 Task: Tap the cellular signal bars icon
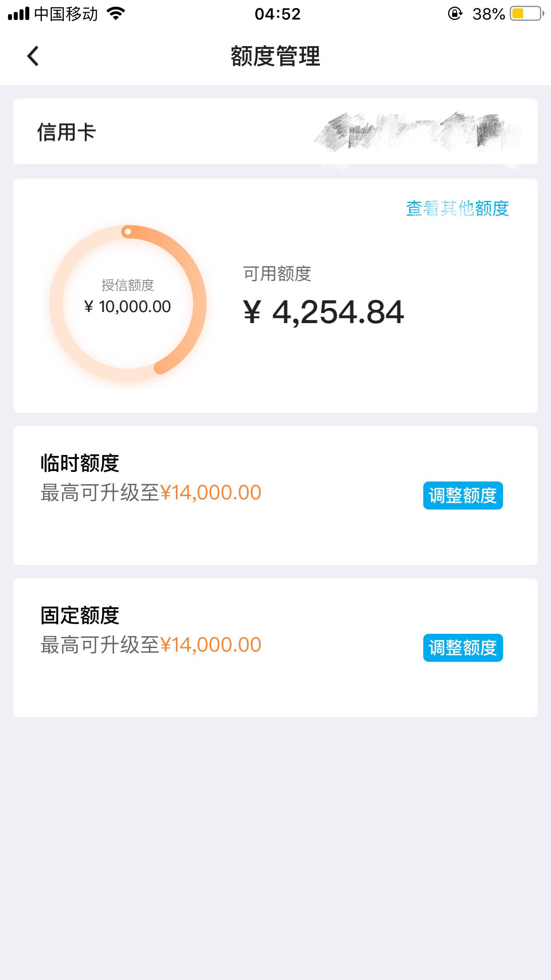tap(19, 14)
